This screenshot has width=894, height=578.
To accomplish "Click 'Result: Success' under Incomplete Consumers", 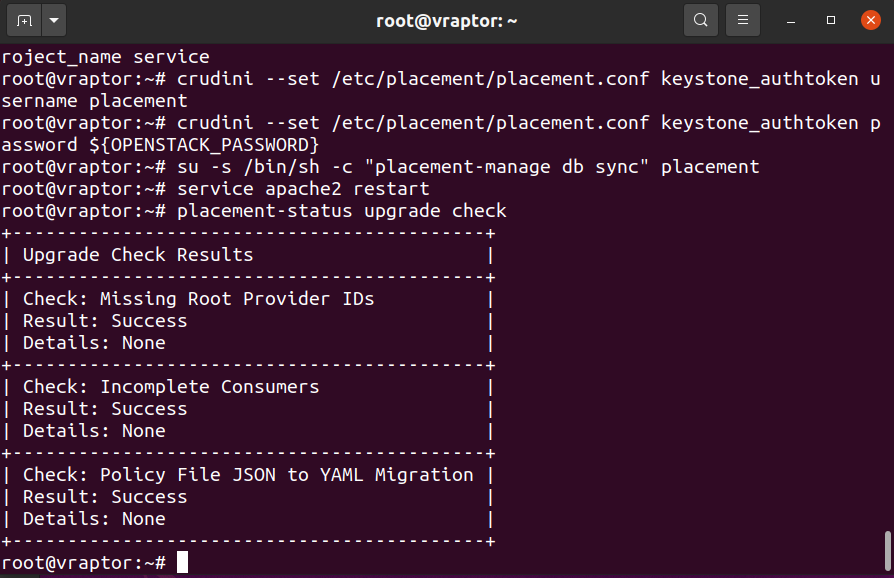I will point(105,409).
